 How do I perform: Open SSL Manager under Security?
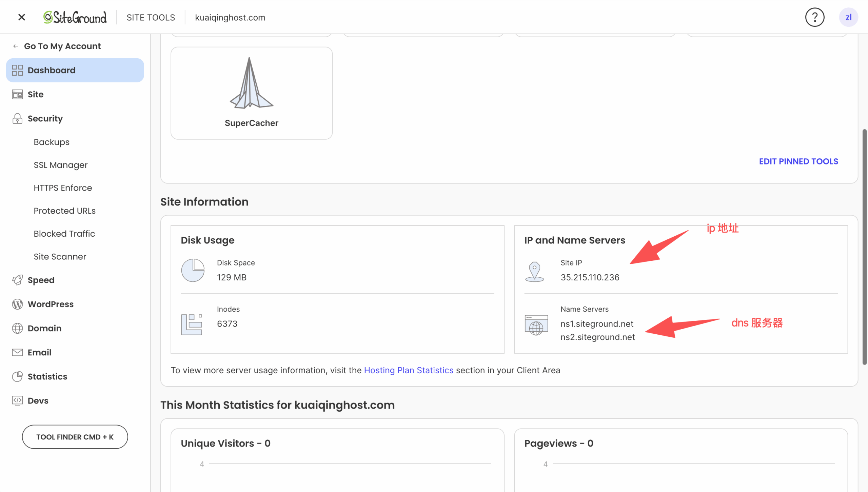click(x=60, y=165)
